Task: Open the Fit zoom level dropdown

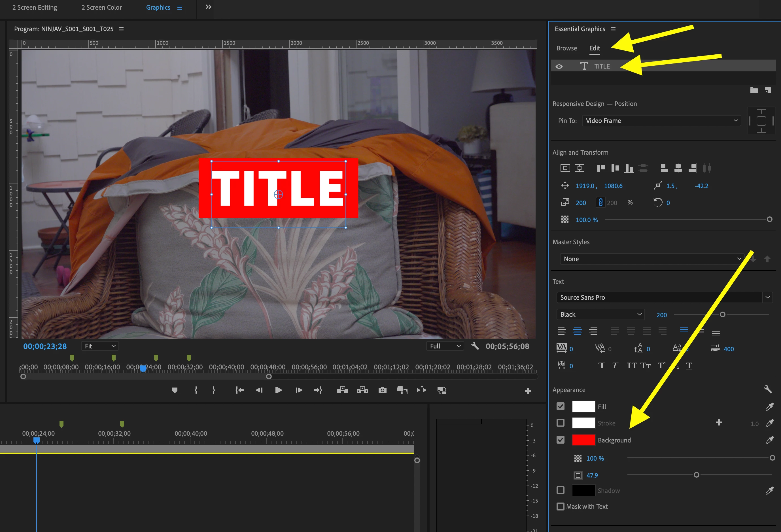Action: click(x=100, y=346)
